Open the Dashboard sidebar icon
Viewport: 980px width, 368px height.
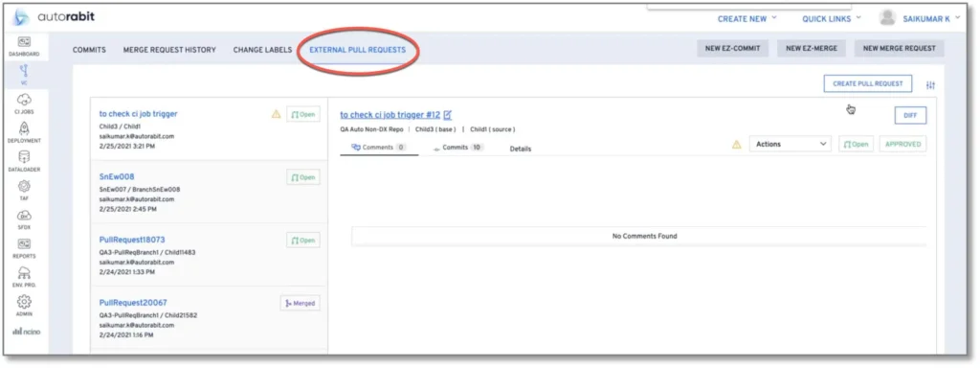pyautogui.click(x=24, y=46)
